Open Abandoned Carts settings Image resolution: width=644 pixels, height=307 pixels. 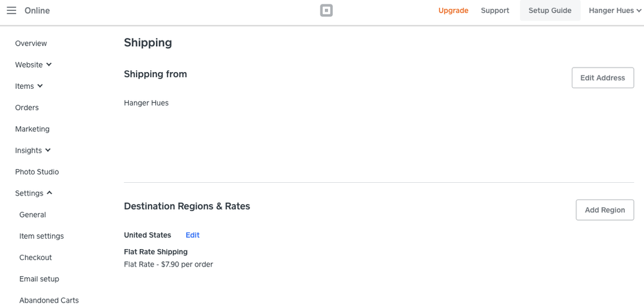coord(49,301)
